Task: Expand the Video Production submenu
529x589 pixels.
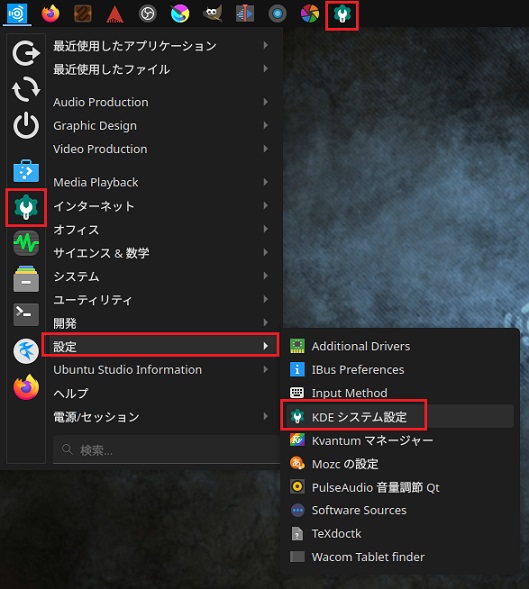Action: pyautogui.click(x=162, y=149)
